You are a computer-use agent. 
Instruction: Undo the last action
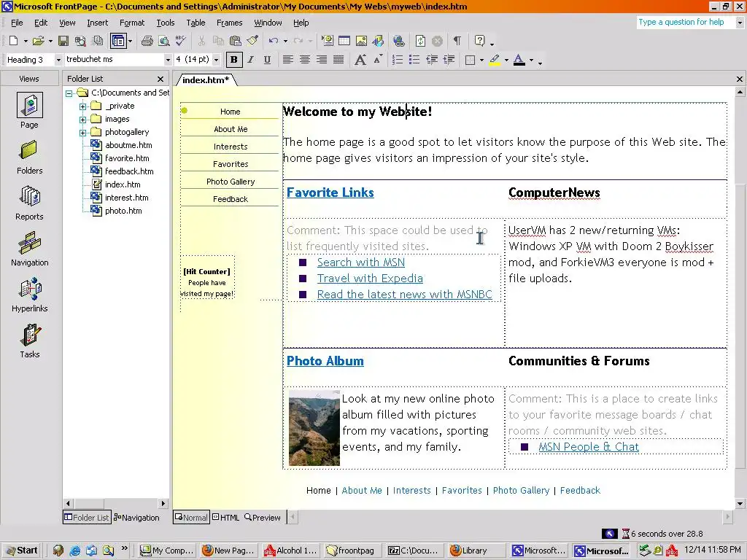(x=274, y=41)
